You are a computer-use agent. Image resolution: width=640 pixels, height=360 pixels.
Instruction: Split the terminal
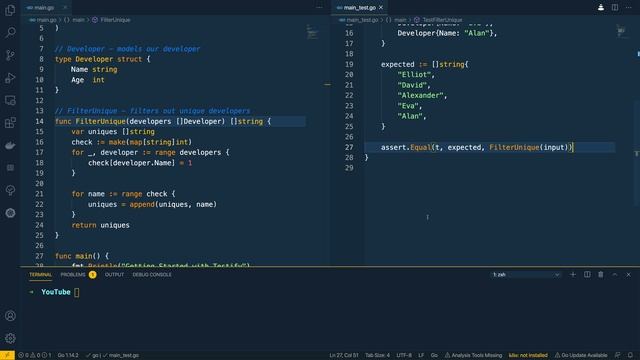[x=587, y=275]
